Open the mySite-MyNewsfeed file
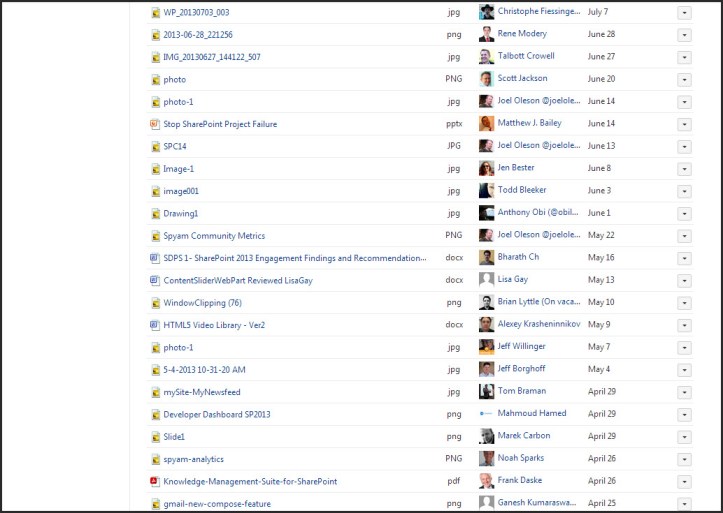This screenshot has width=723, height=513. pyautogui.click(x=202, y=392)
